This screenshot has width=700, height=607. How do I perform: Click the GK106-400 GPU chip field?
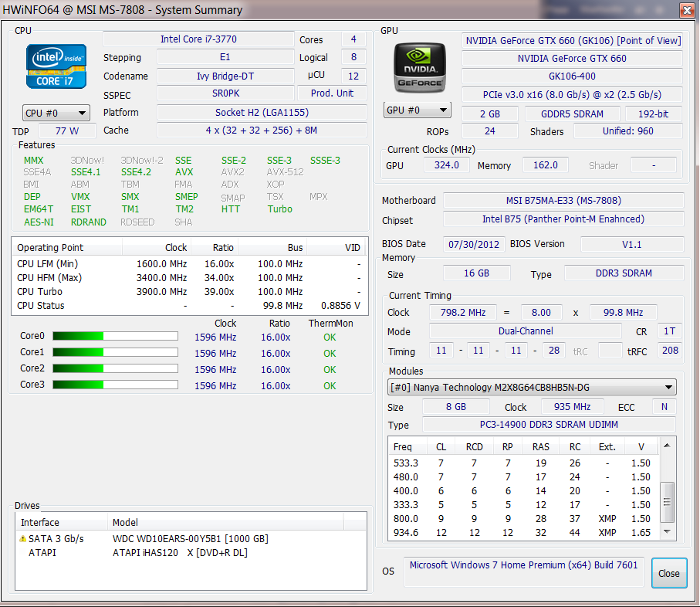tap(573, 76)
